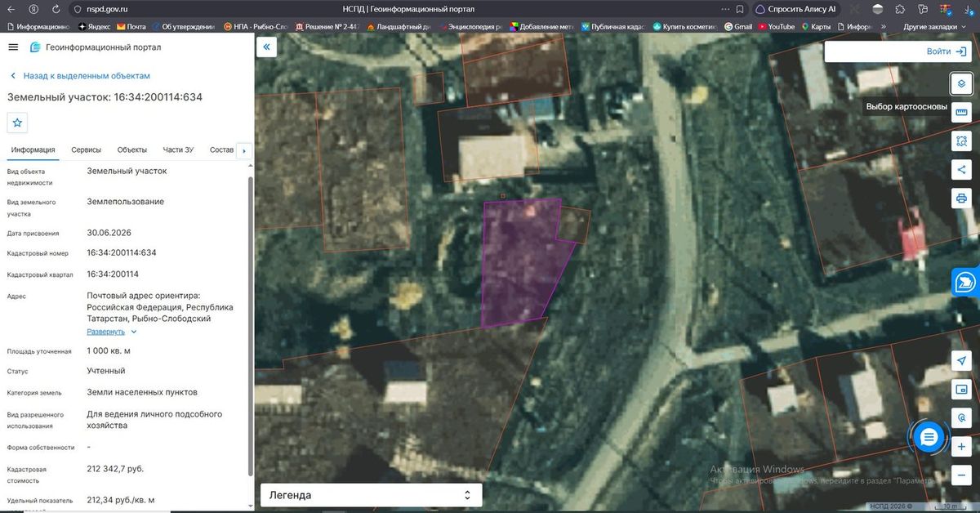Zoom out the map with minus button
This screenshot has height=513, width=980.
point(961,475)
